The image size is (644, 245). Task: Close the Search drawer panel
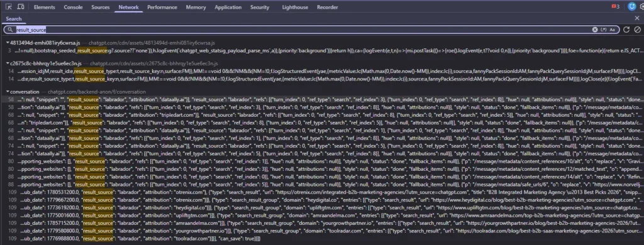pos(637,18)
